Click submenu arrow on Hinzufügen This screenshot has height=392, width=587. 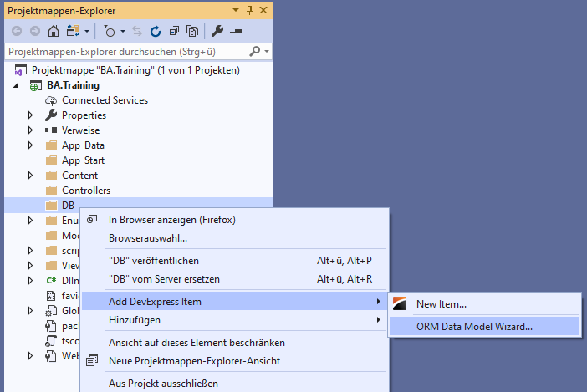(379, 320)
